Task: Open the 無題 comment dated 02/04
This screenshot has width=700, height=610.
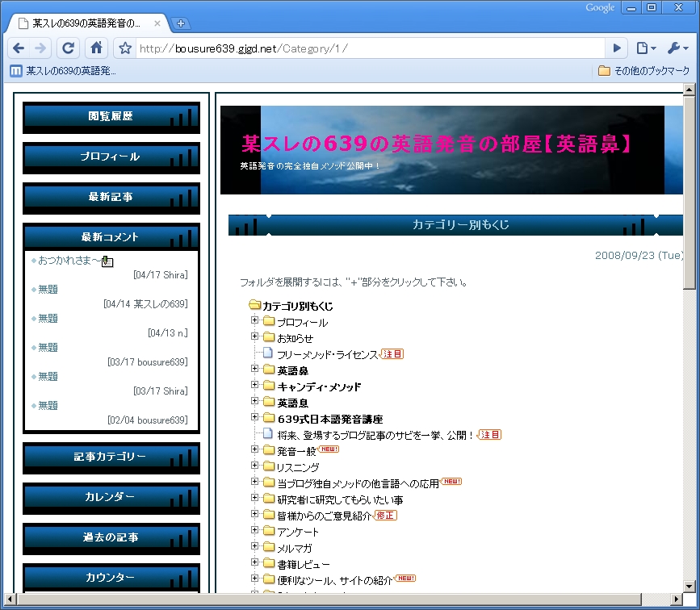Action: tap(48, 405)
